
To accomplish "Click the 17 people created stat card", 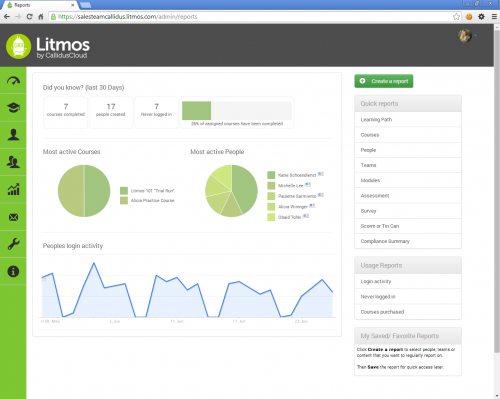I will pos(111,112).
